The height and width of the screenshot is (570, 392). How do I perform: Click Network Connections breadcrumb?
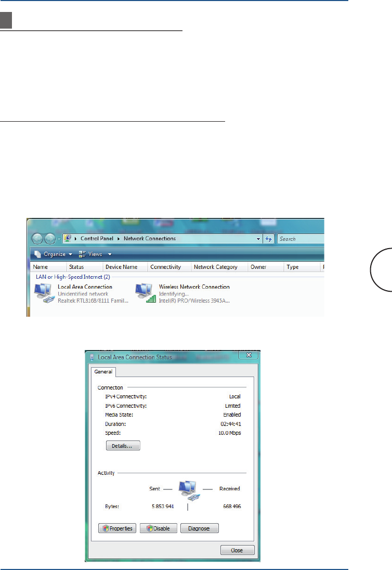tap(150, 239)
